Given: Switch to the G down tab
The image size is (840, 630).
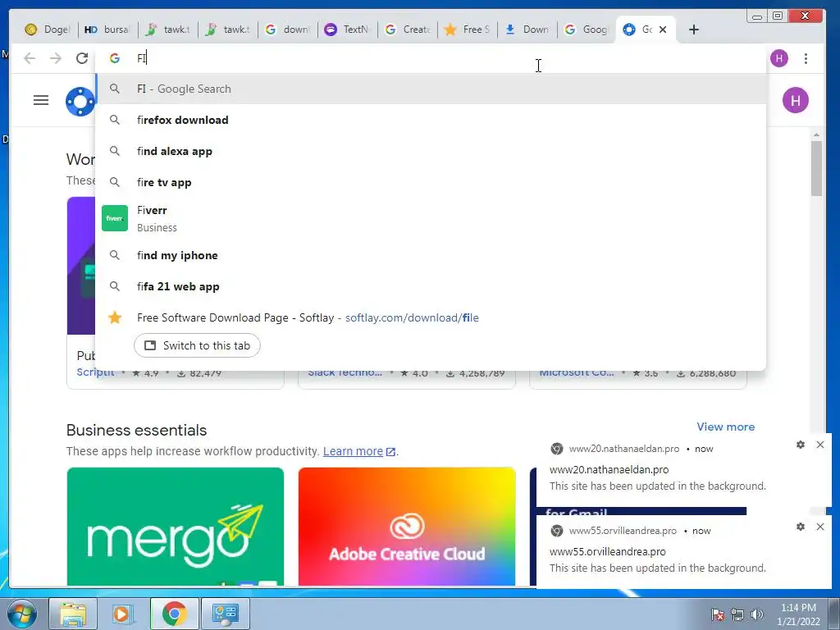Looking at the screenshot, I should coord(288,30).
